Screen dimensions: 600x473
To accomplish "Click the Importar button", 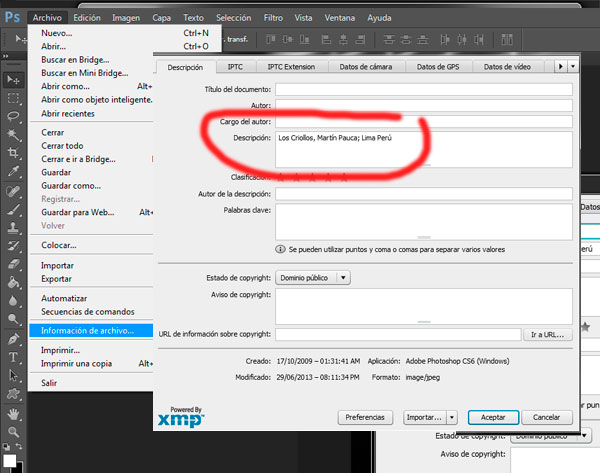I will 424,417.
